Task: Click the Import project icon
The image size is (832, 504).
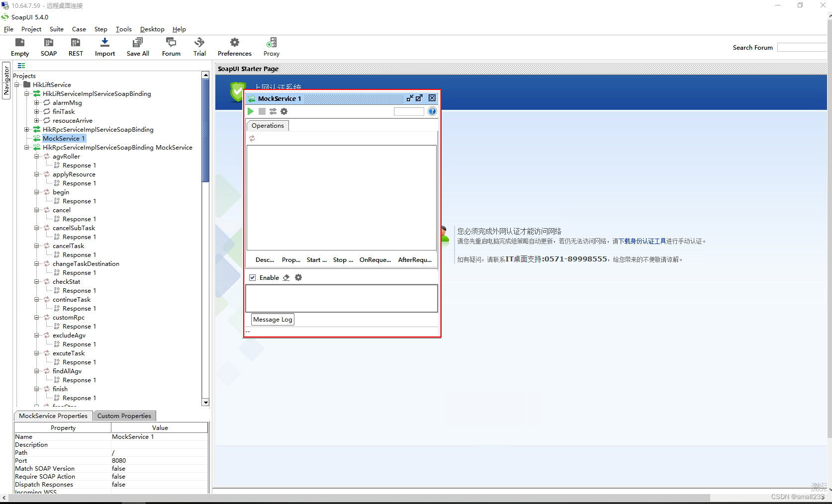Action: [105, 42]
